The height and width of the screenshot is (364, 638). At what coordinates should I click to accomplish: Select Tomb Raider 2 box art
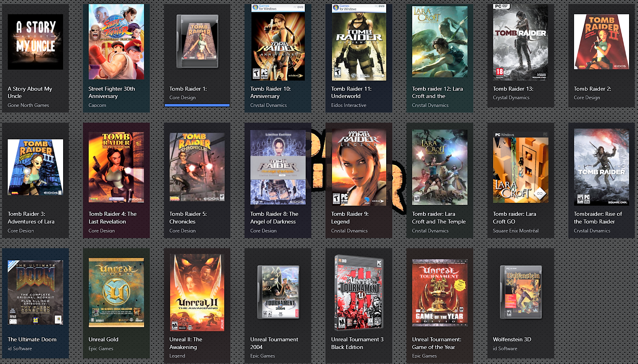pyautogui.click(x=602, y=42)
